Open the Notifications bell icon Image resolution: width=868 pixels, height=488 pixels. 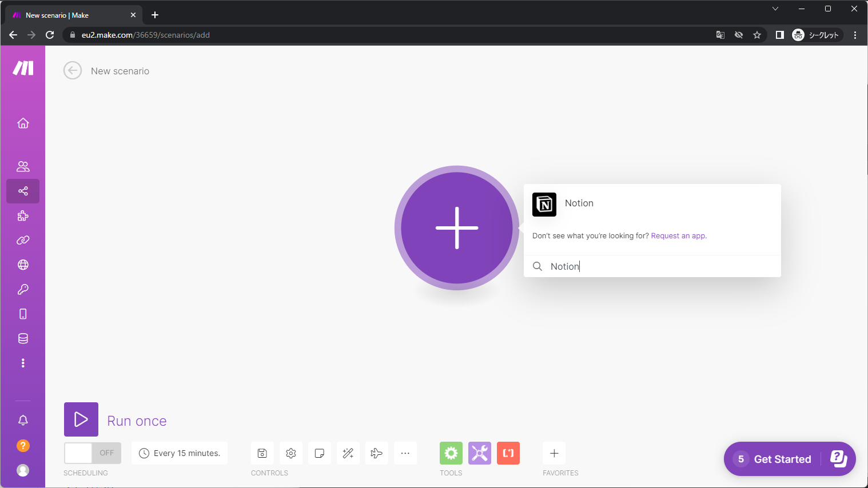coord(23,420)
